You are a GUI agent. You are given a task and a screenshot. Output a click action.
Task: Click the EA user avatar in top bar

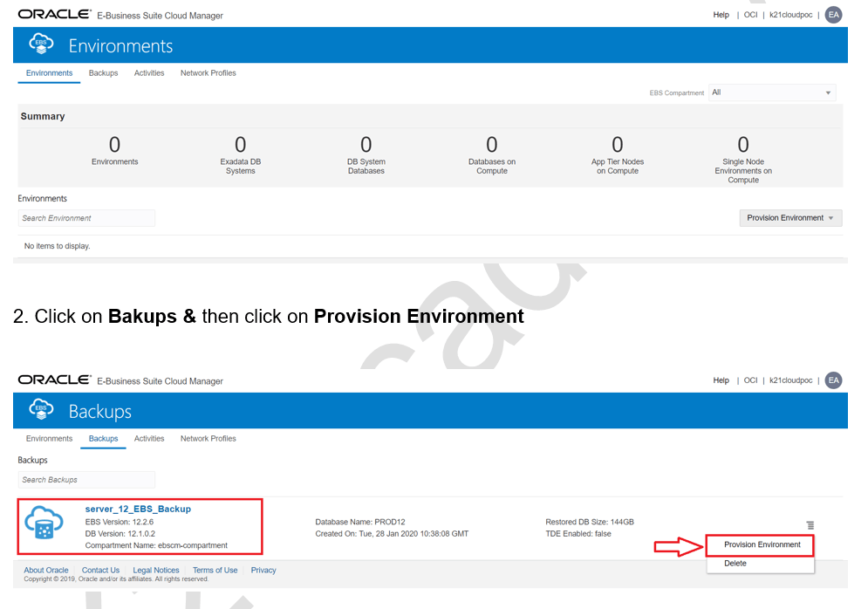(833, 14)
